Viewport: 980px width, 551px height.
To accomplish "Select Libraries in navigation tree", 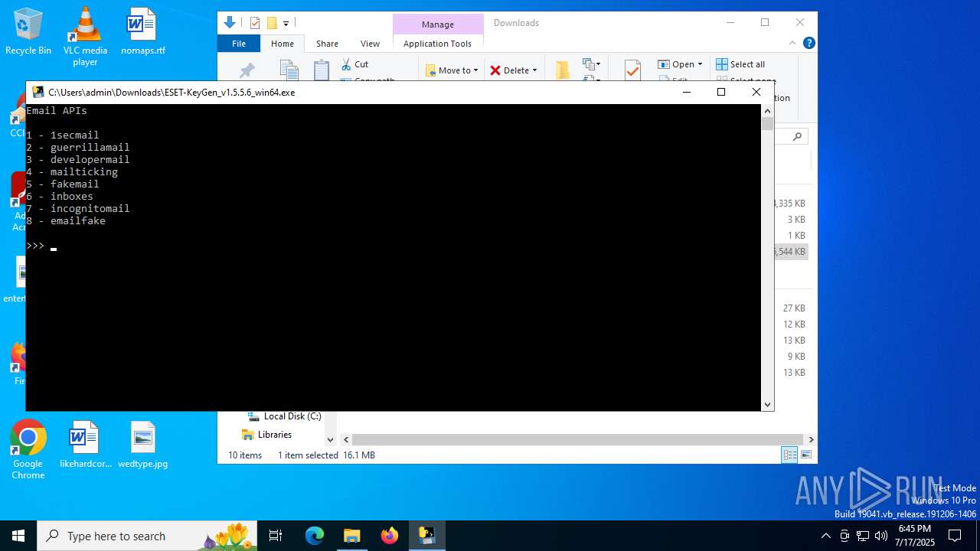I will (x=266, y=435).
